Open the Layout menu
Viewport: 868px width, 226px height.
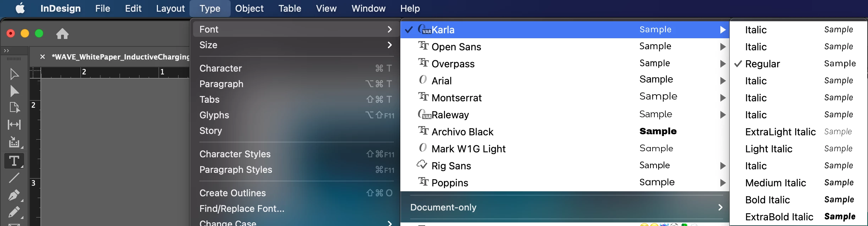pyautogui.click(x=170, y=8)
